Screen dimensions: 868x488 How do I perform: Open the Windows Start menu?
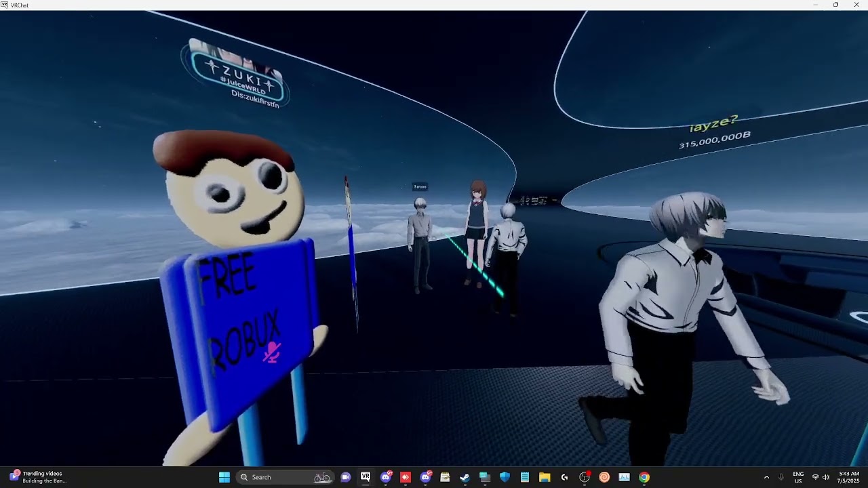tap(224, 477)
